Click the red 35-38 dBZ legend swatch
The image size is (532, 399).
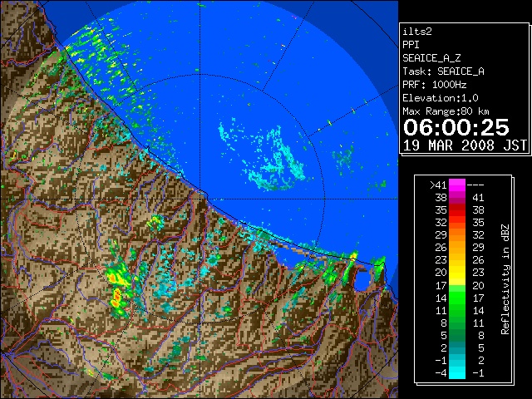[x=457, y=210]
